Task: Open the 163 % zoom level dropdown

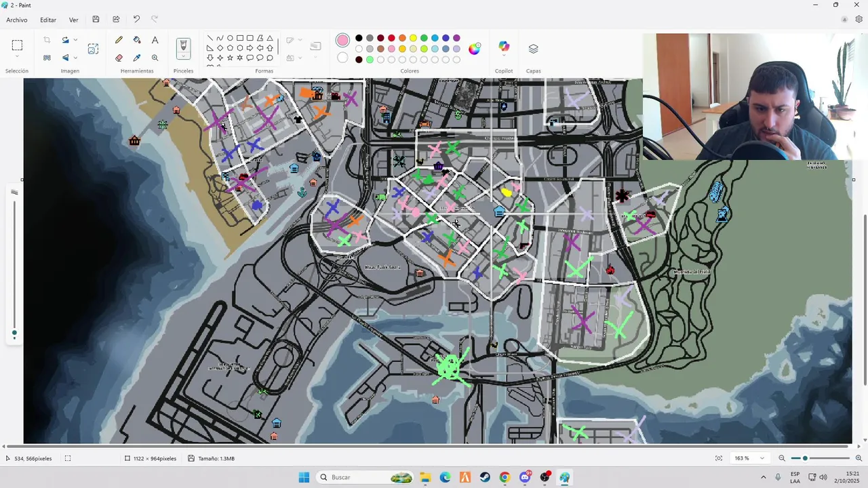Action: click(x=749, y=458)
